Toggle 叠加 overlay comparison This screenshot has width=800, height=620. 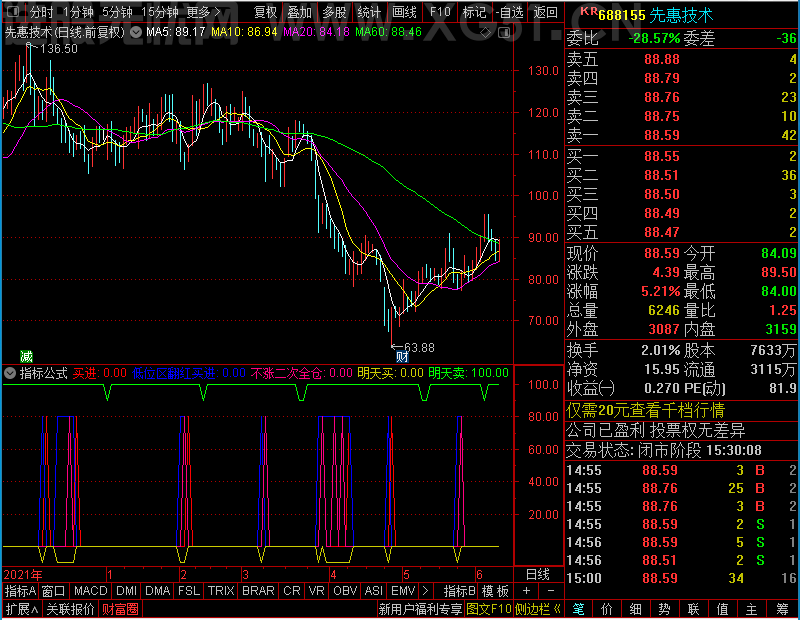tap(299, 12)
